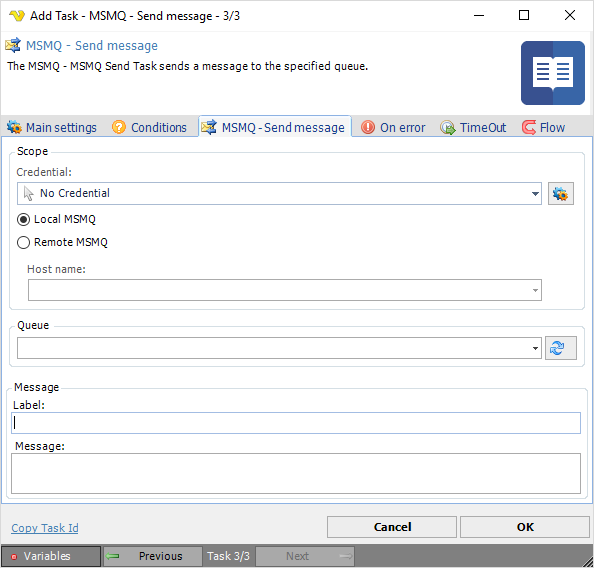Click the Cancel button
This screenshot has height=568, width=594.
[392, 527]
